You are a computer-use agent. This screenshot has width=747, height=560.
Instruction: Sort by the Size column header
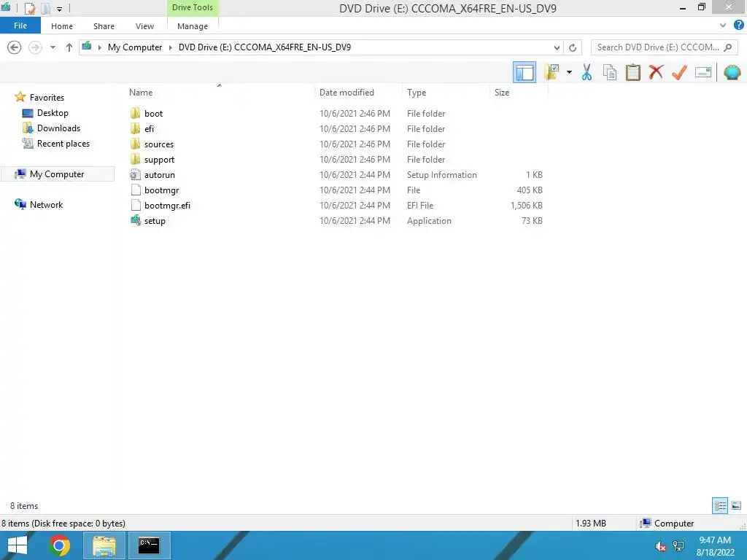[502, 93]
